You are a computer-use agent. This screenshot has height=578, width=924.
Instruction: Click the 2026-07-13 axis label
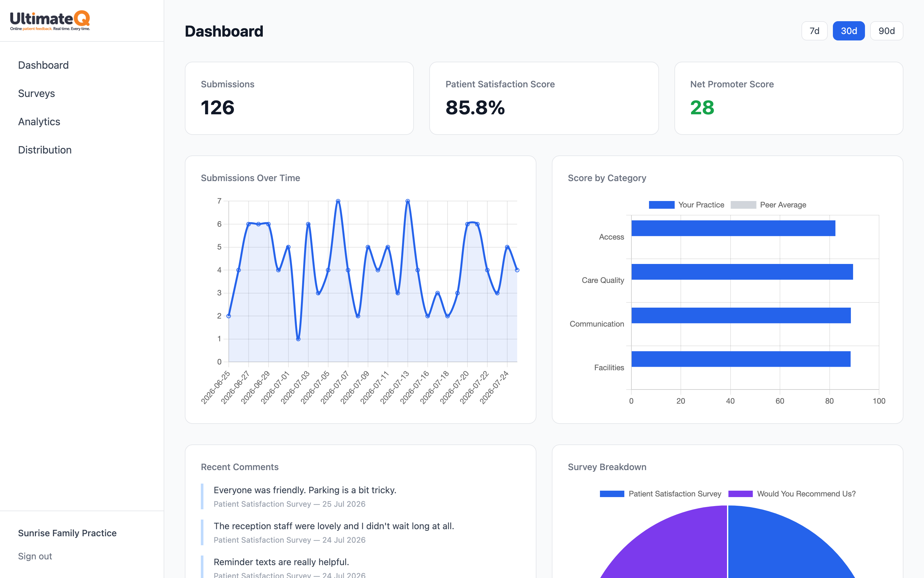click(395, 387)
